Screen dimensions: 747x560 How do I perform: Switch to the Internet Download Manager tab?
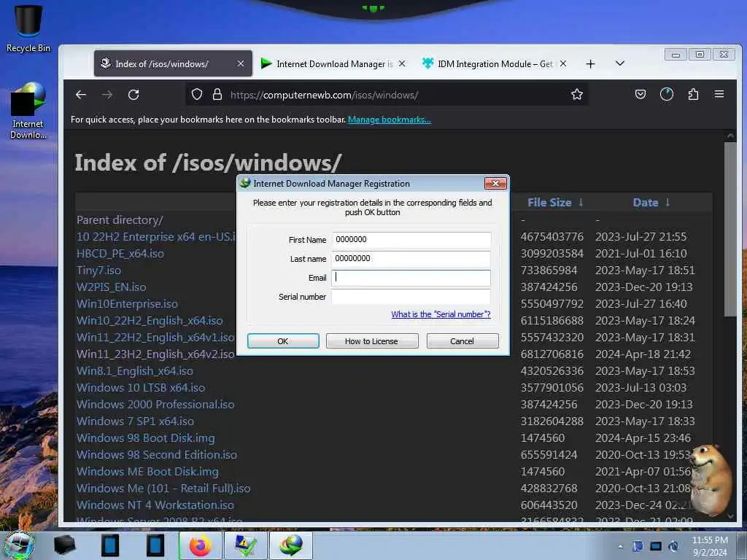tap(334, 64)
